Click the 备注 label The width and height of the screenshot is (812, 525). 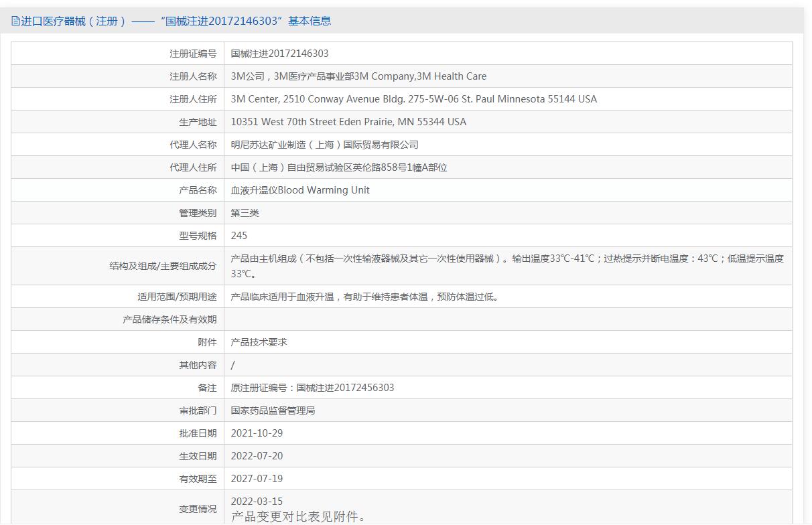207,388
